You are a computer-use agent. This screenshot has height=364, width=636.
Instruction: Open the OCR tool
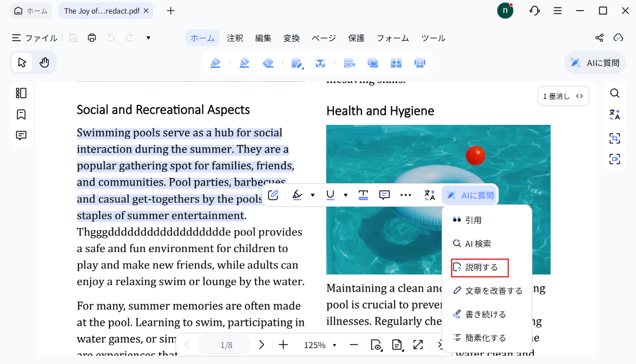coord(349,62)
